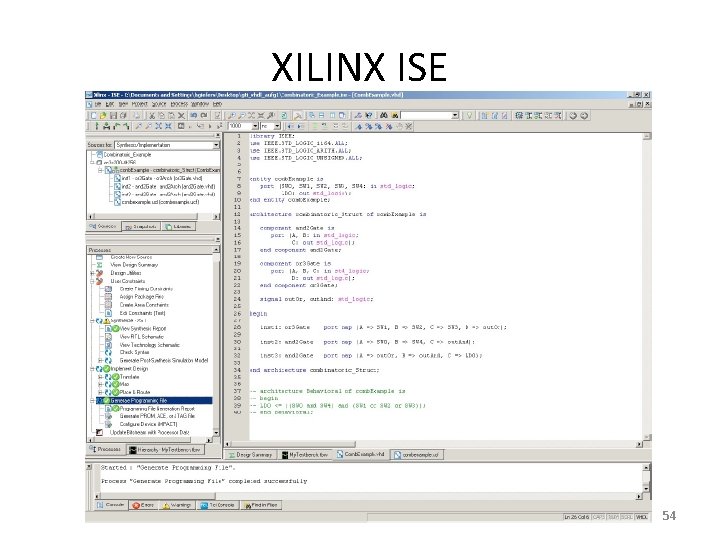This screenshot has height=540, width=720.
Task: Click the combExample.ucf file icon
Action: coord(117,202)
